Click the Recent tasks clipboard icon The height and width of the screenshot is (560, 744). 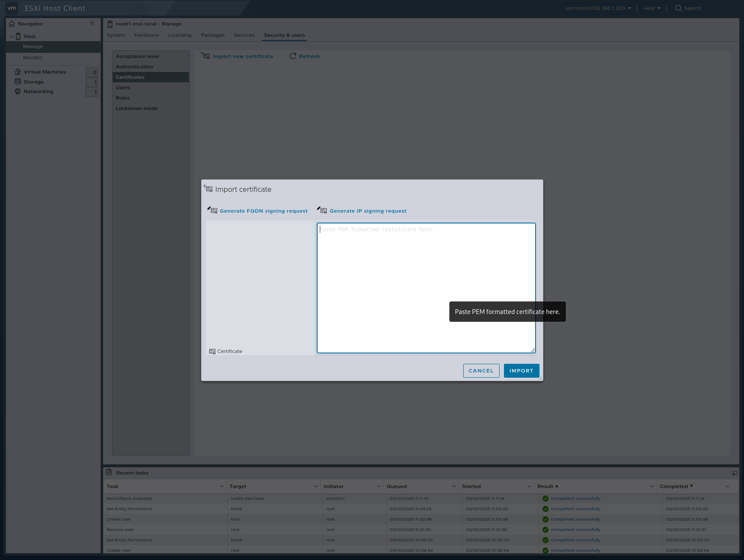pos(108,472)
